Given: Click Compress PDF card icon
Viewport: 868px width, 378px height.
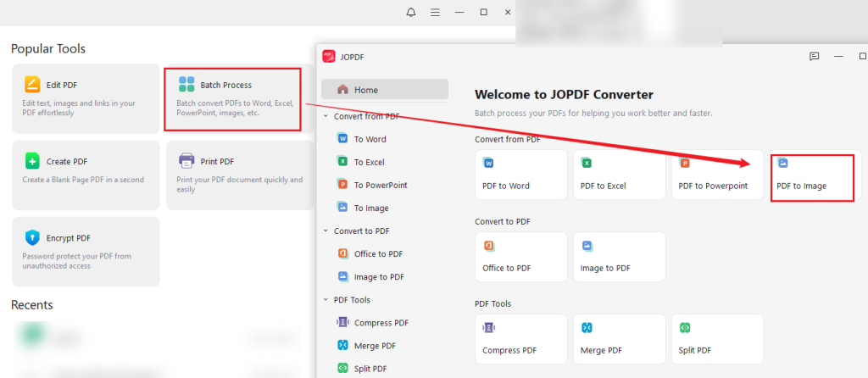Looking at the screenshot, I should pos(488,328).
